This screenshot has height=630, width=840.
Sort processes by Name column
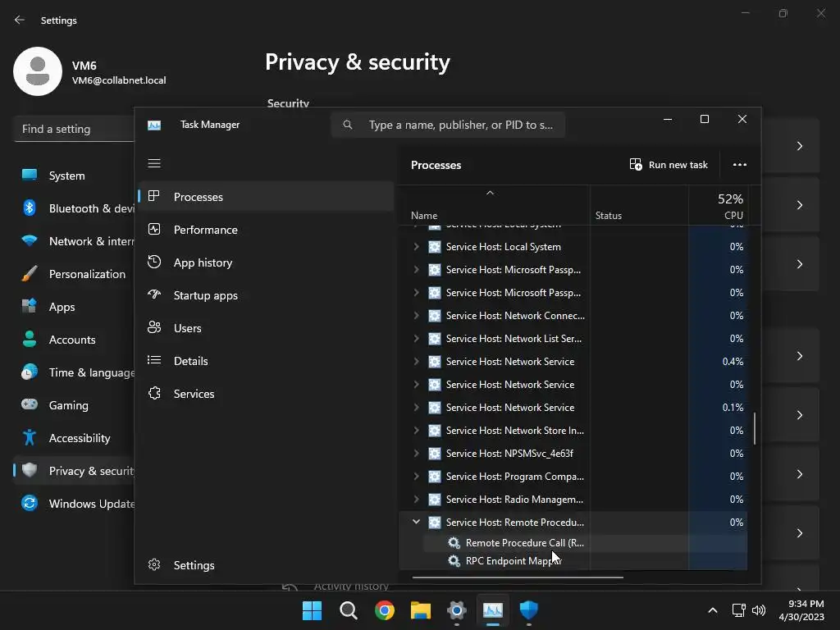coord(495,204)
